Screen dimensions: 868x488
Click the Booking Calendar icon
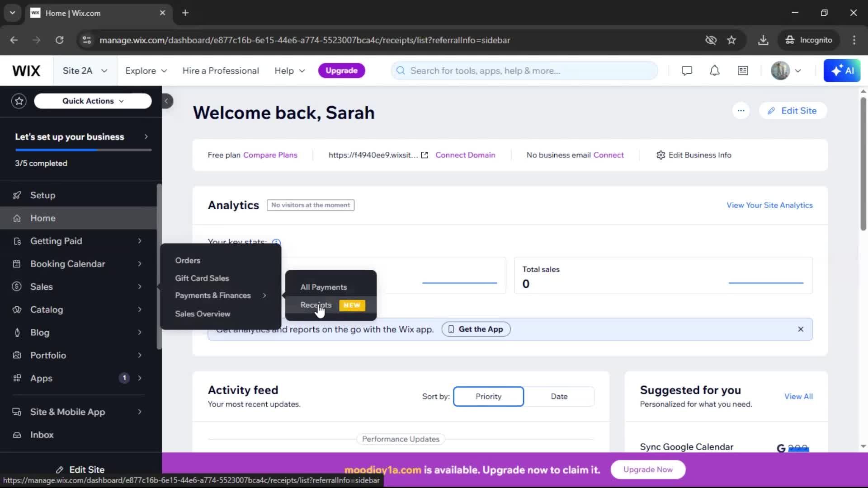(x=17, y=264)
